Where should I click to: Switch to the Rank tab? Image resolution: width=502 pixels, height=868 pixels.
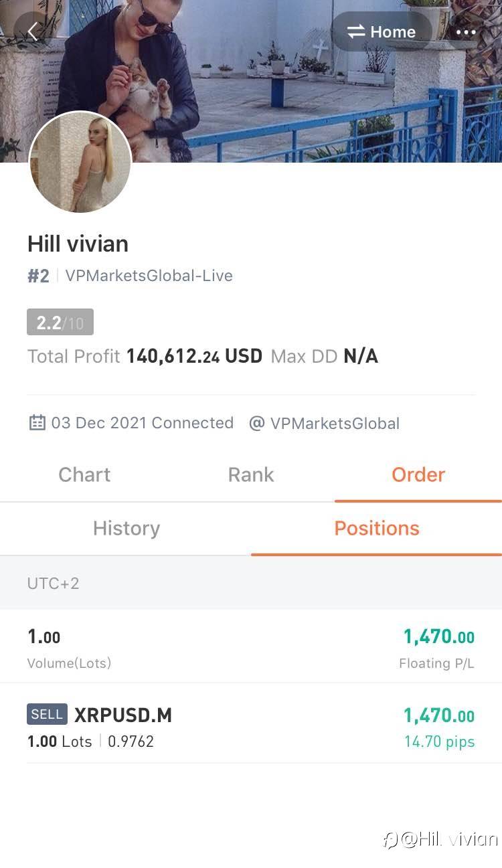251,474
